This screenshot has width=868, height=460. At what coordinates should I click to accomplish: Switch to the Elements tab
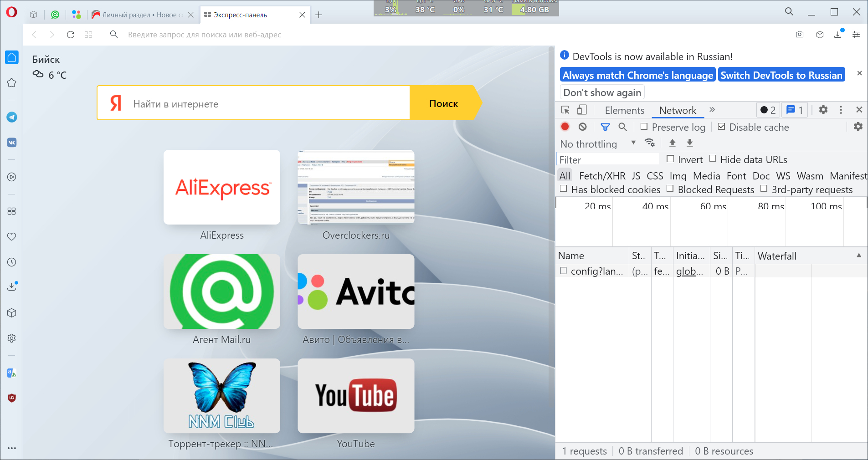(625, 110)
